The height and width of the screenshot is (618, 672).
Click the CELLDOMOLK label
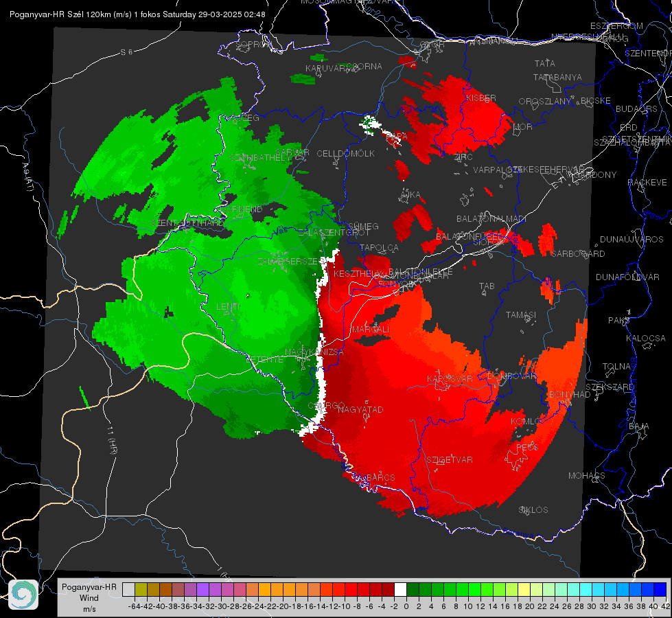tap(345, 153)
